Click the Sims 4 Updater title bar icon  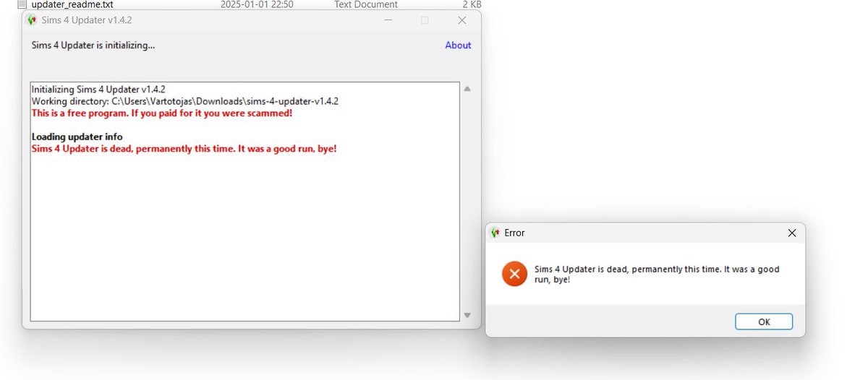(31, 20)
